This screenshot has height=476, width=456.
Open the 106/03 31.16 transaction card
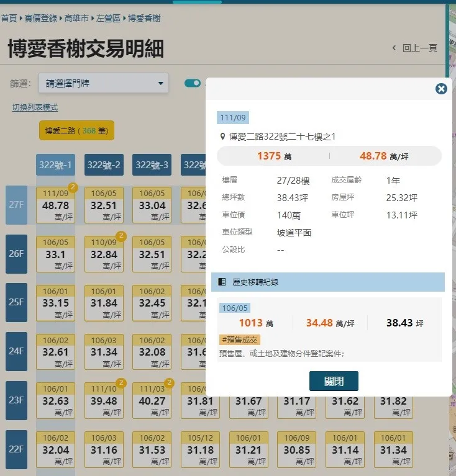pyautogui.click(x=104, y=449)
